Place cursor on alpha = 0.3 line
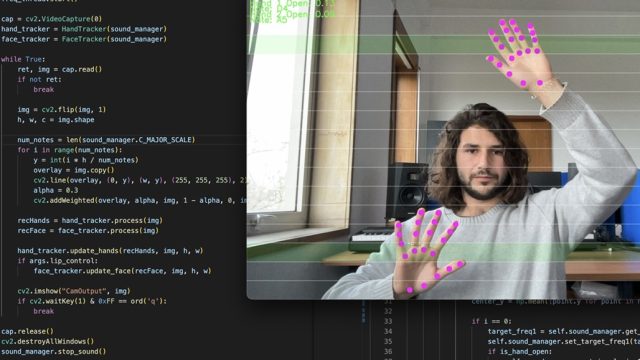Image resolution: width=640 pixels, height=360 pixels. (x=56, y=190)
